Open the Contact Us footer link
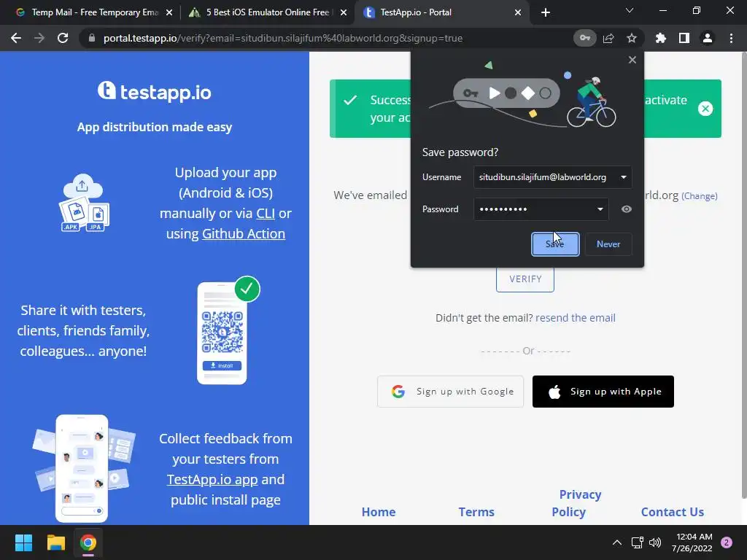Image resolution: width=747 pixels, height=560 pixels. (x=672, y=512)
